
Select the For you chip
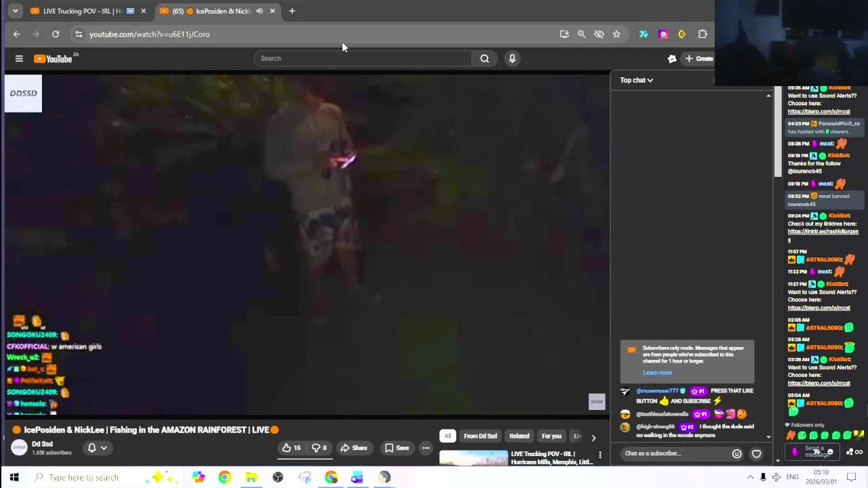point(551,436)
